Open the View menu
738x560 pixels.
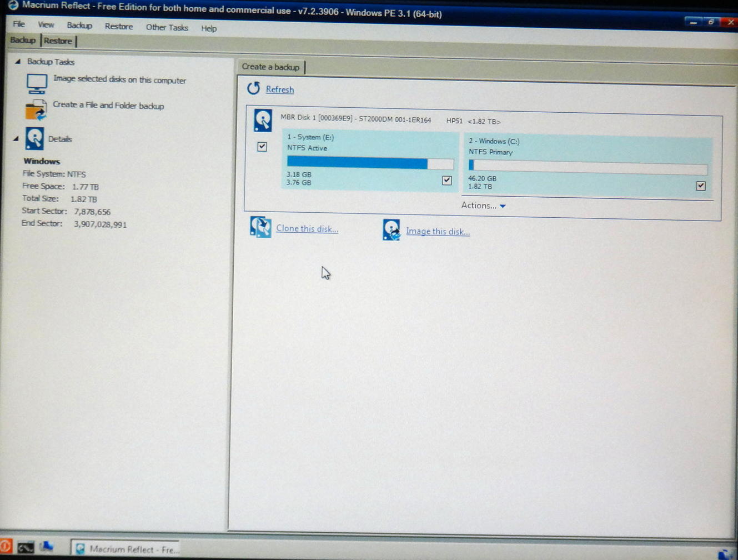46,25
